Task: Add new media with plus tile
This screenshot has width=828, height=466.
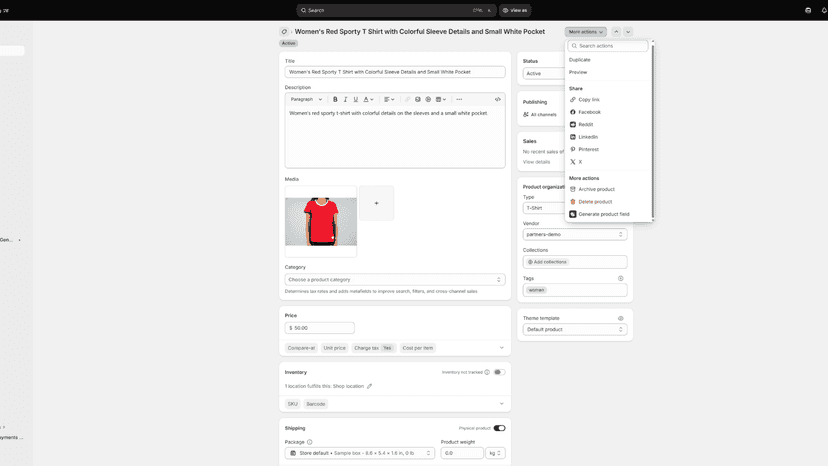Action: pyautogui.click(x=377, y=203)
